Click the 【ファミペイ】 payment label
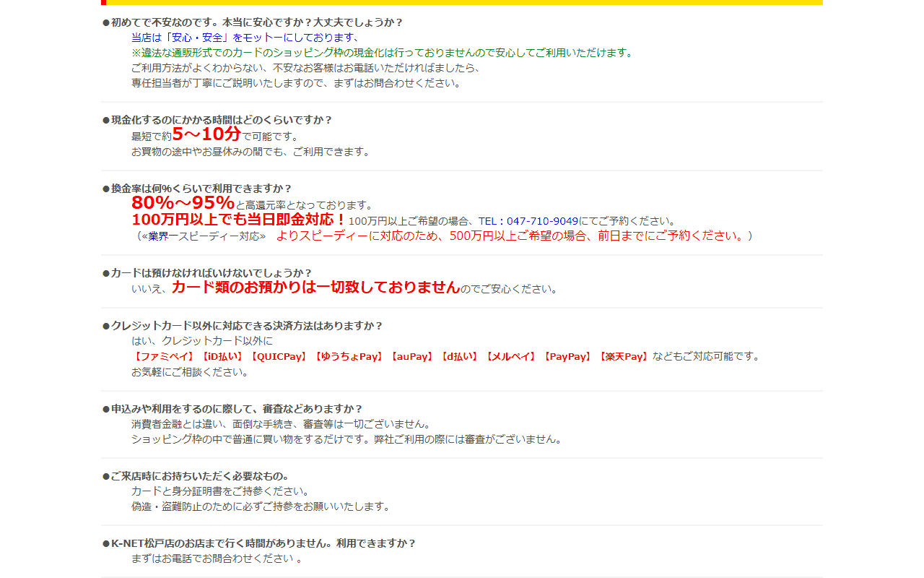The image size is (924, 578). (x=164, y=357)
